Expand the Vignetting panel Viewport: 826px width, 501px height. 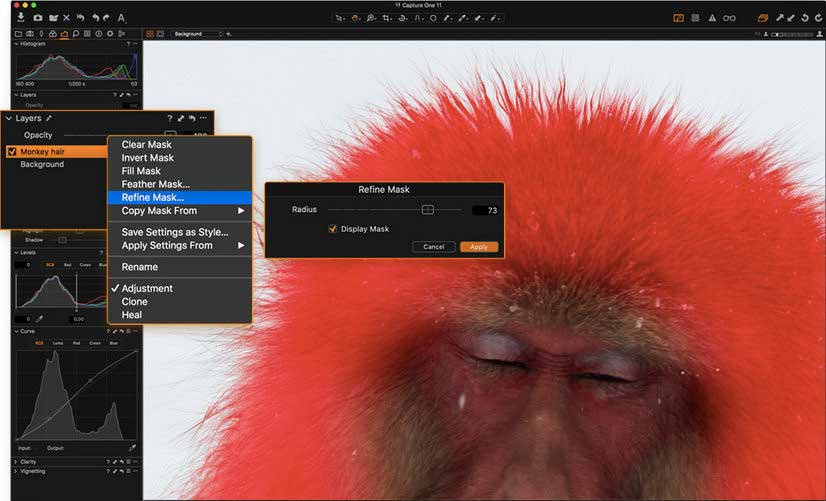(x=16, y=471)
